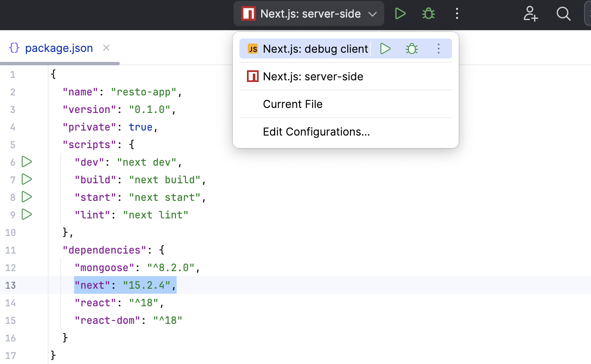The image size is (591, 364).
Task: Run the dev script from the gutter
Action: point(26,162)
